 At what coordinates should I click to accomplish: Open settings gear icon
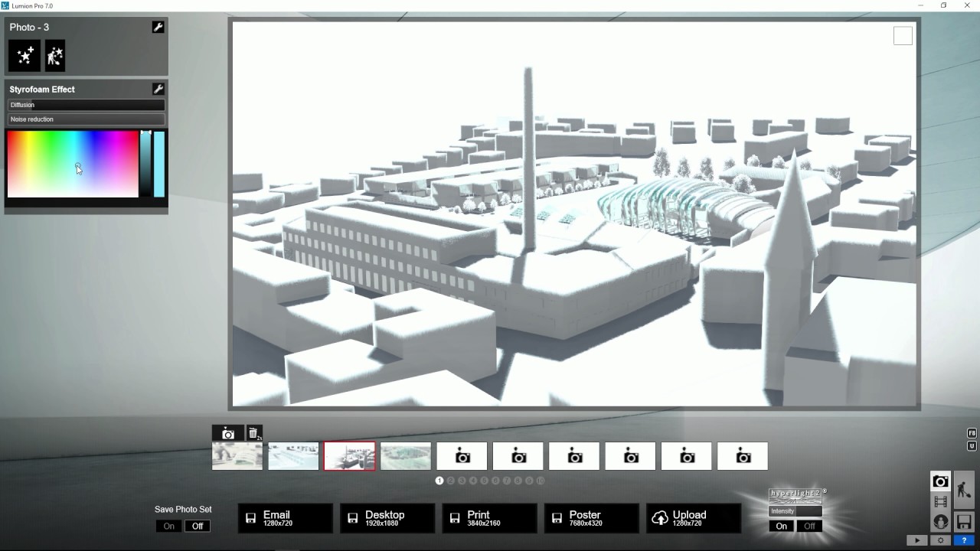[x=941, y=540]
